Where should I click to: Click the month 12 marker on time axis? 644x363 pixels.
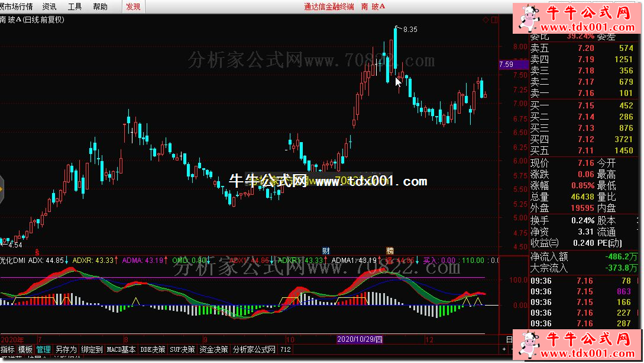429,340
